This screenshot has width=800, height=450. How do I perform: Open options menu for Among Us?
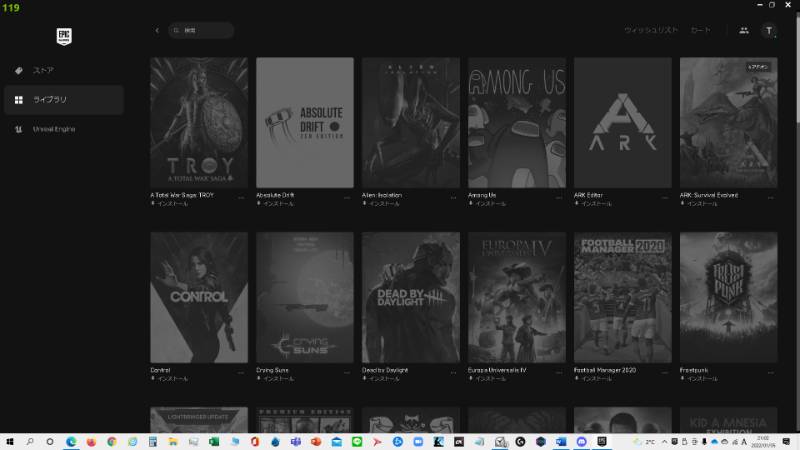(559, 198)
